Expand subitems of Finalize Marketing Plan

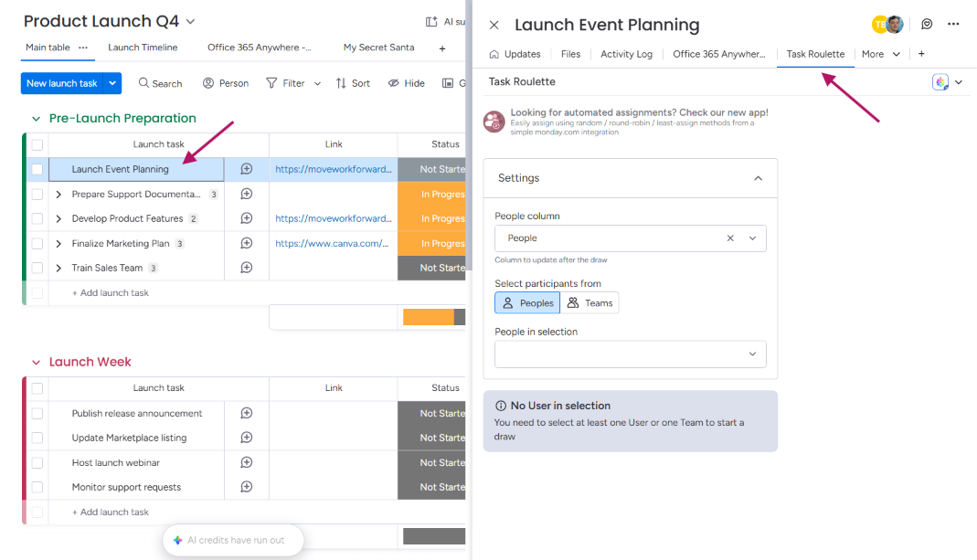(x=58, y=244)
